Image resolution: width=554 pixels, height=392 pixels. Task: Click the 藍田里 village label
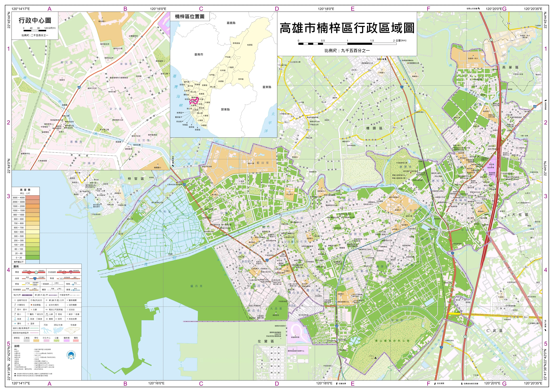(x=263, y=163)
